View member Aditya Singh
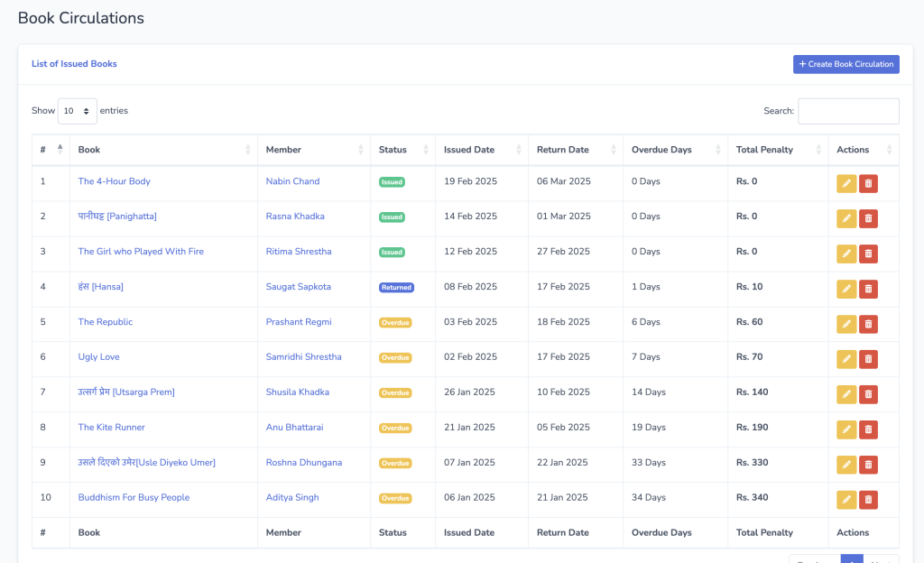The image size is (924, 563). pyautogui.click(x=292, y=498)
